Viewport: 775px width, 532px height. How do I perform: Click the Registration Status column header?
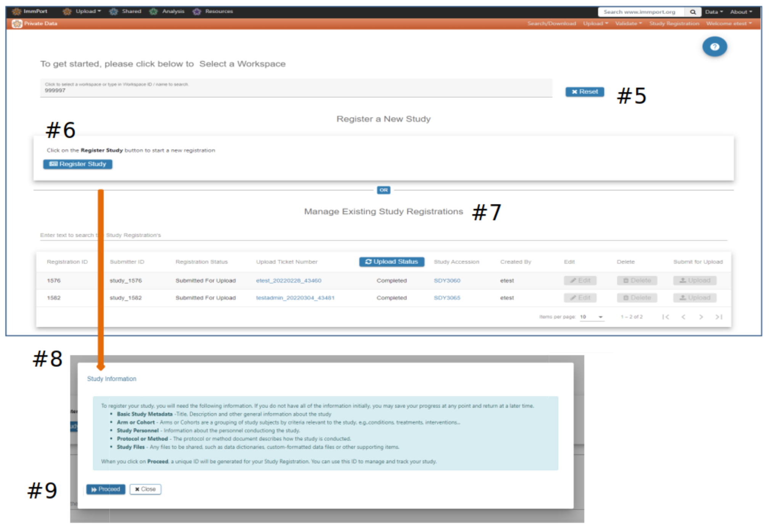(201, 262)
